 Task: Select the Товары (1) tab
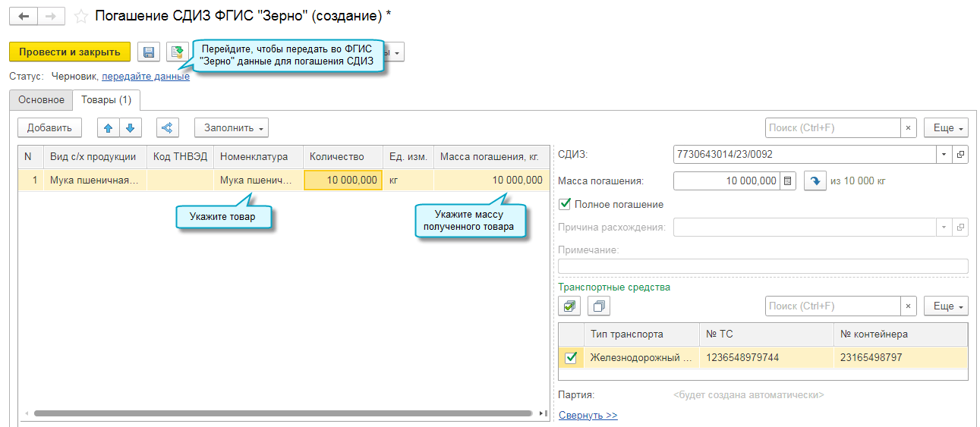(x=106, y=100)
